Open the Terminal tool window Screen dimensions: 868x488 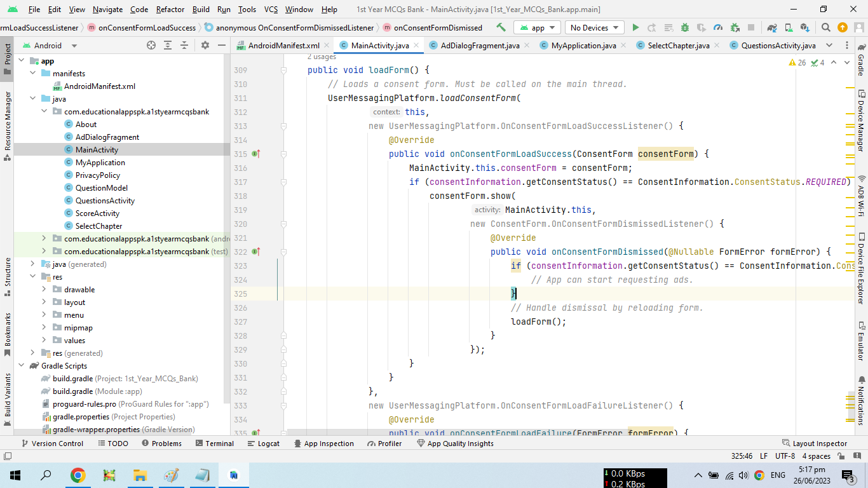tap(214, 444)
